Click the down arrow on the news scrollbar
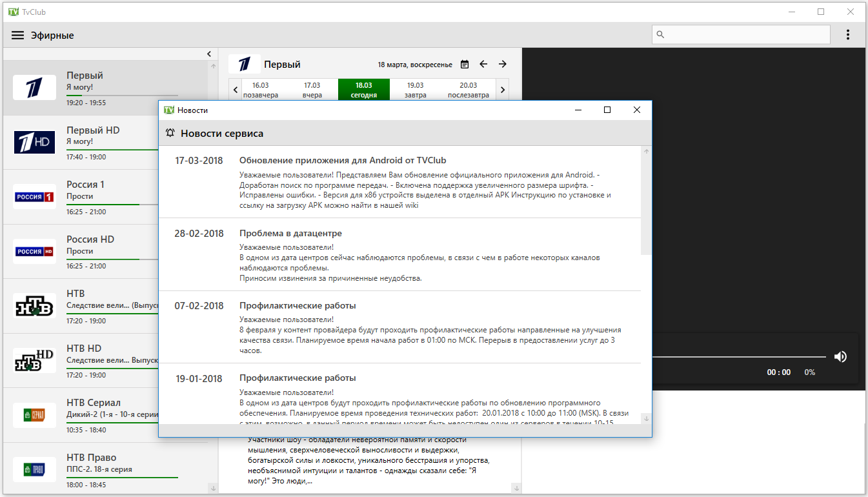 tap(647, 418)
